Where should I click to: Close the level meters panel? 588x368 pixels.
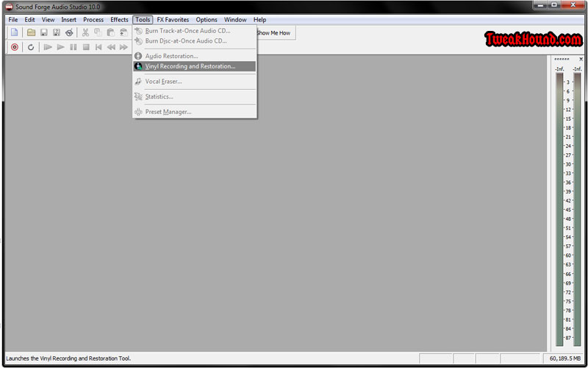(x=581, y=59)
